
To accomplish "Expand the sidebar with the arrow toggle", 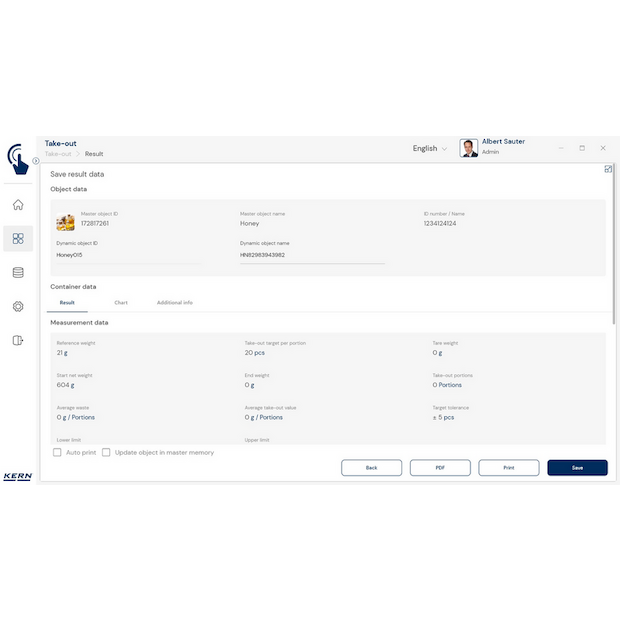I will point(36,160).
